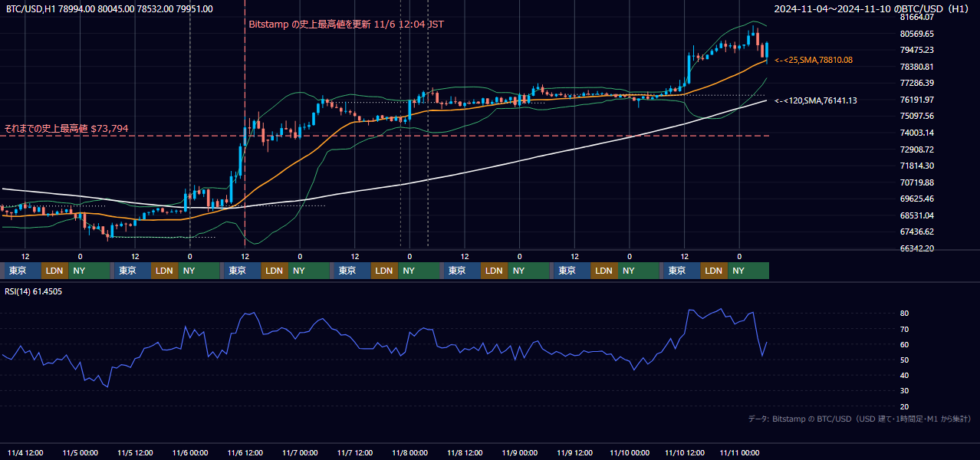The width and height of the screenshot is (980, 460).
Task: Click price axis value 81664.07
Action: coord(917,17)
